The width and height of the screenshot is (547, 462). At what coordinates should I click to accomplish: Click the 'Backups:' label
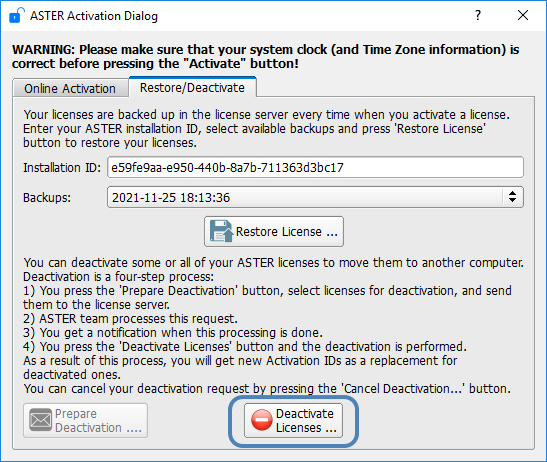[47, 198]
